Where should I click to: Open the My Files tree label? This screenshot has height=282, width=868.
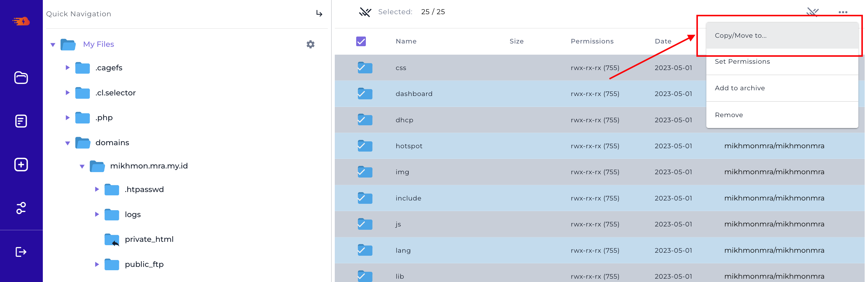point(98,44)
